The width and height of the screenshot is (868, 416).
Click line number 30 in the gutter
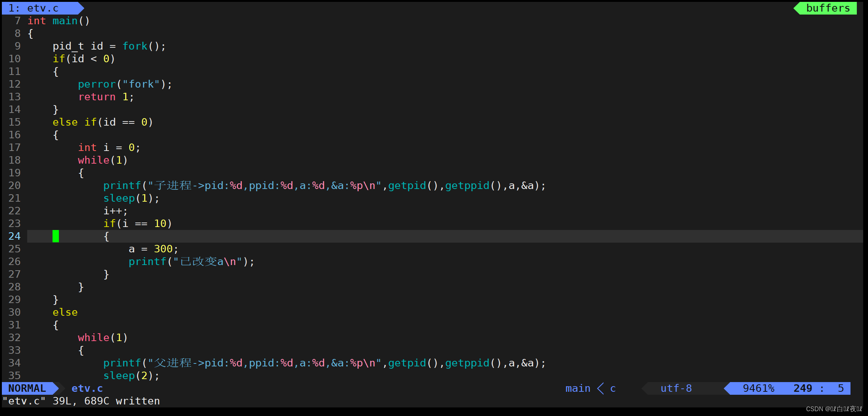(x=15, y=312)
